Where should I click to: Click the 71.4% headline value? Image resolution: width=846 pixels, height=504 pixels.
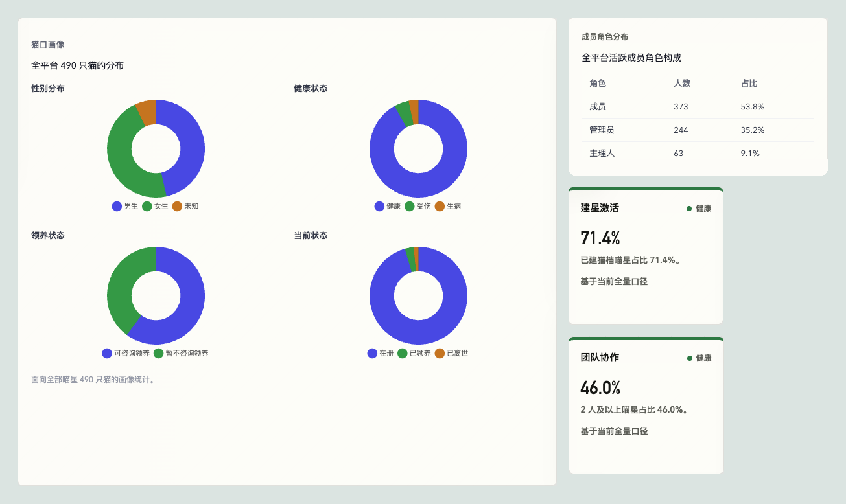point(600,238)
